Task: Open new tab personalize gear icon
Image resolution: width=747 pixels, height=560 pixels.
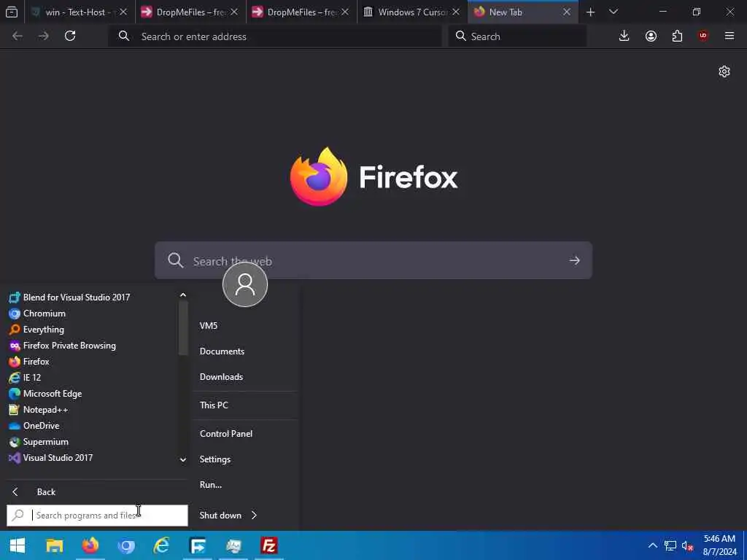Action: click(724, 71)
